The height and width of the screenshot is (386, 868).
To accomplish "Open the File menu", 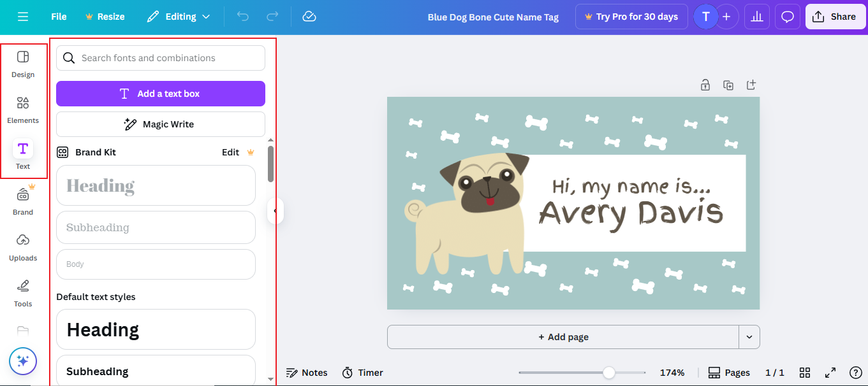I will [59, 17].
